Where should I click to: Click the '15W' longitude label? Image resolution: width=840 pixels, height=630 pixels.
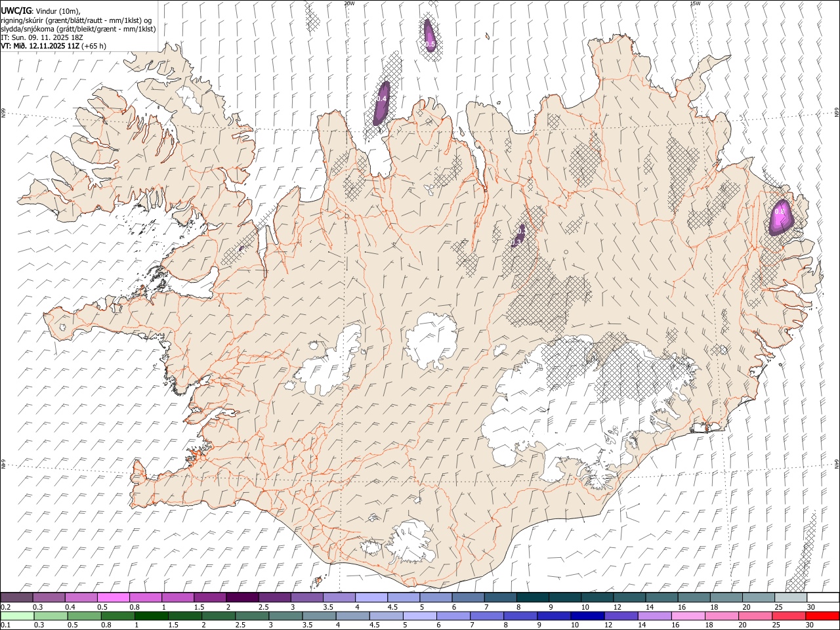[x=695, y=3]
